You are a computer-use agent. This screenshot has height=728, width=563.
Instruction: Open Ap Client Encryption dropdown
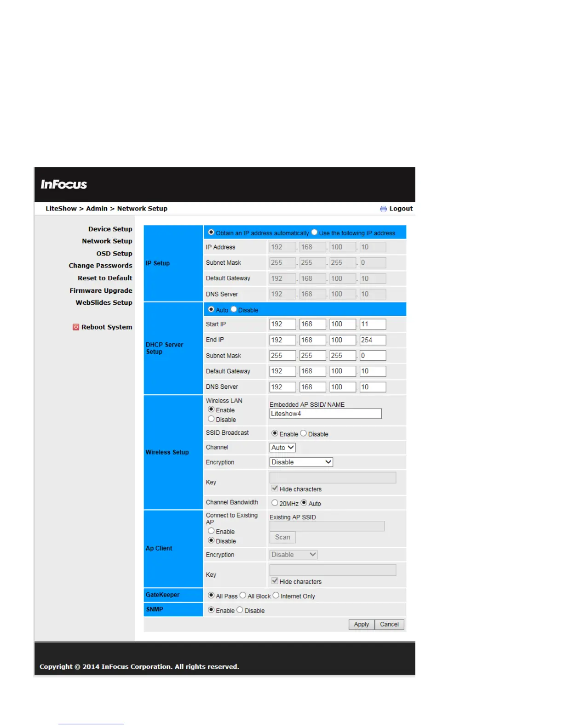[293, 555]
